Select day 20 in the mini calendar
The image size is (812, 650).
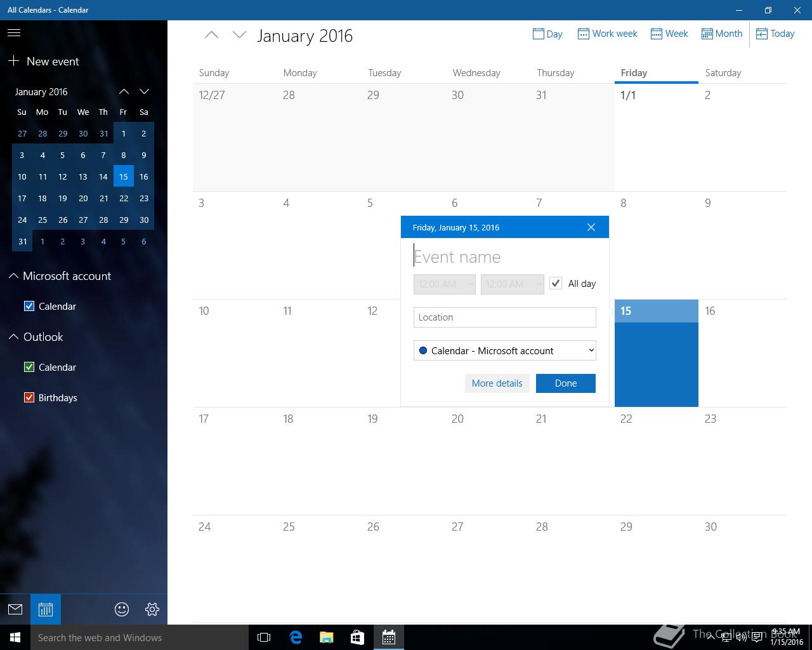(83, 198)
